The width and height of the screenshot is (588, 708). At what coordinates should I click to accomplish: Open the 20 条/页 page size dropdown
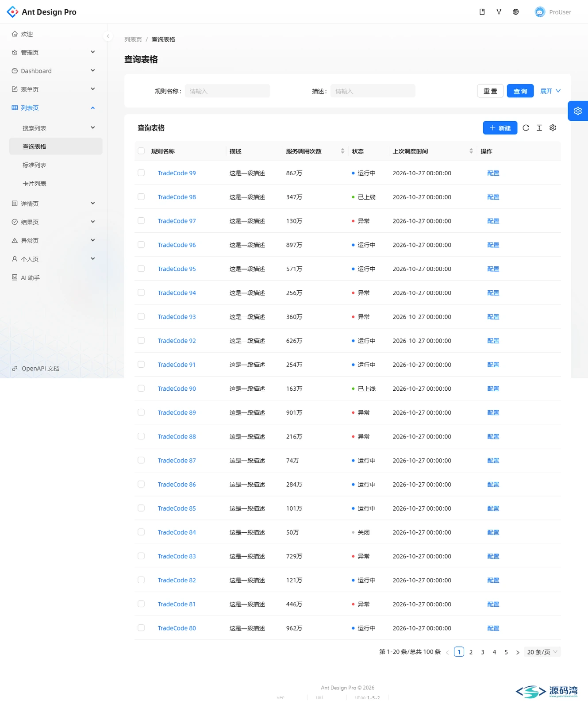[x=542, y=652]
